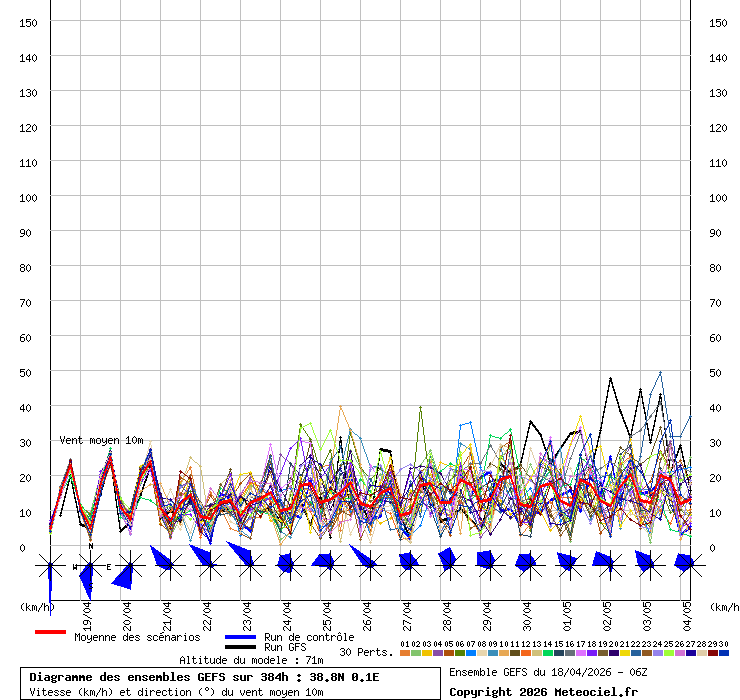Select the color swatch under perturbation 30
740x700 pixels.
(x=724, y=653)
